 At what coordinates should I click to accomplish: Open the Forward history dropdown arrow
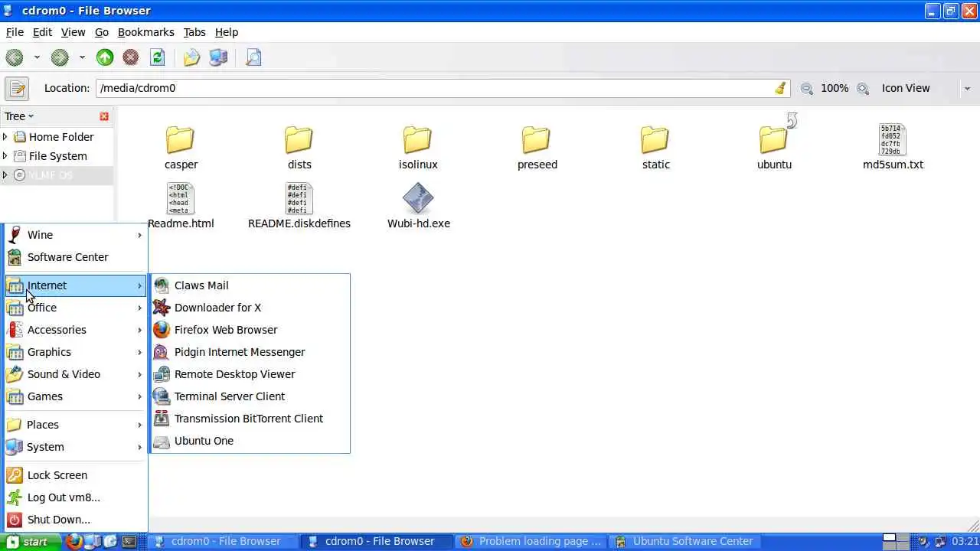click(x=82, y=57)
